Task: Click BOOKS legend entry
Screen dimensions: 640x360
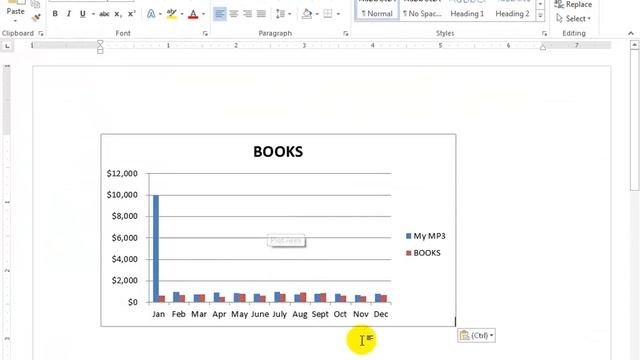Action: pyautogui.click(x=423, y=253)
